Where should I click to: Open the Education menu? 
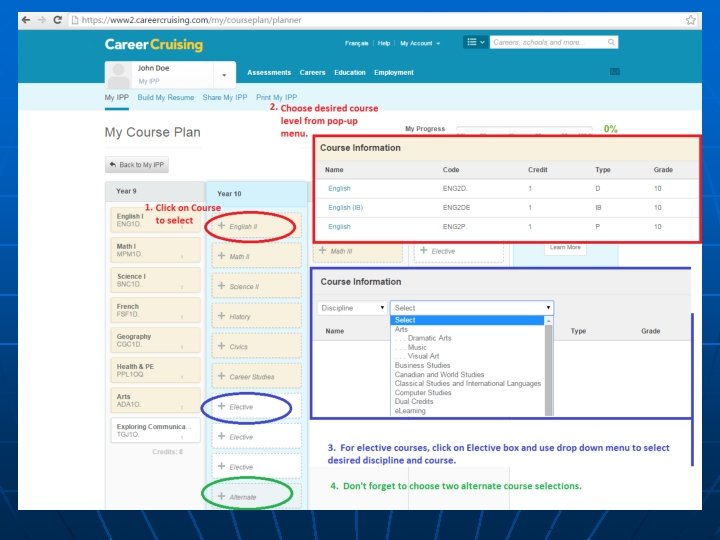coord(350,73)
